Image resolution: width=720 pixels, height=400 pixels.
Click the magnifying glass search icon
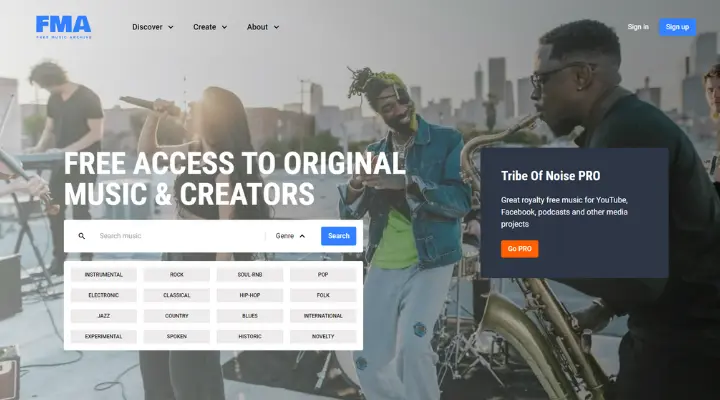[x=82, y=236]
